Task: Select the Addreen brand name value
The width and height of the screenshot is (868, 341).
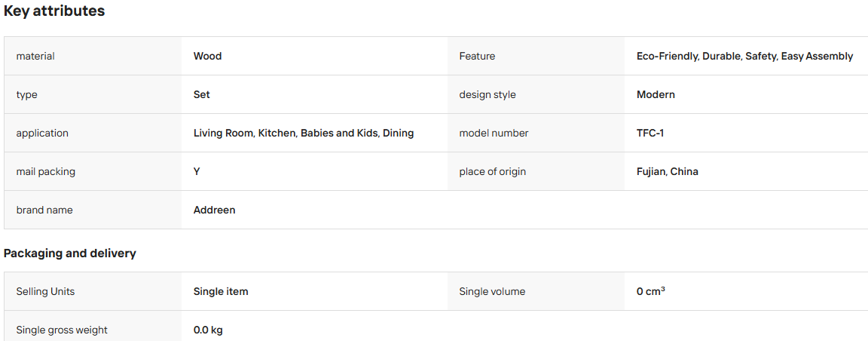Action: coord(214,210)
